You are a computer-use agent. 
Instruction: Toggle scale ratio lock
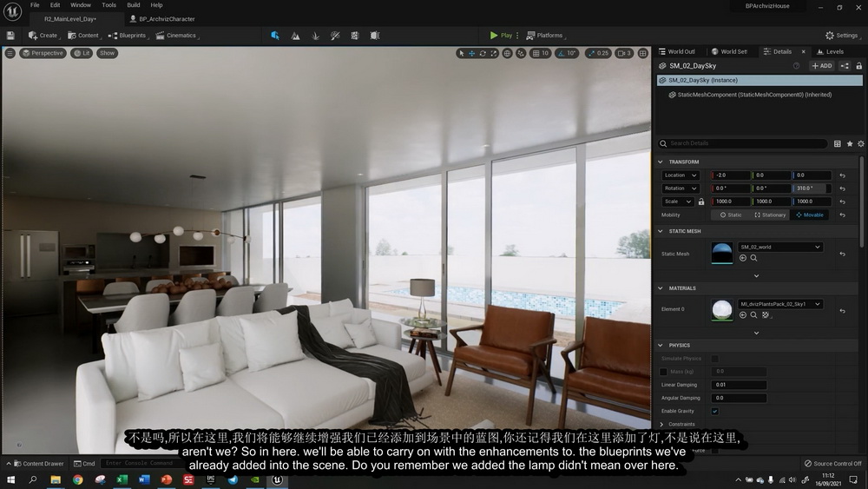click(x=701, y=202)
